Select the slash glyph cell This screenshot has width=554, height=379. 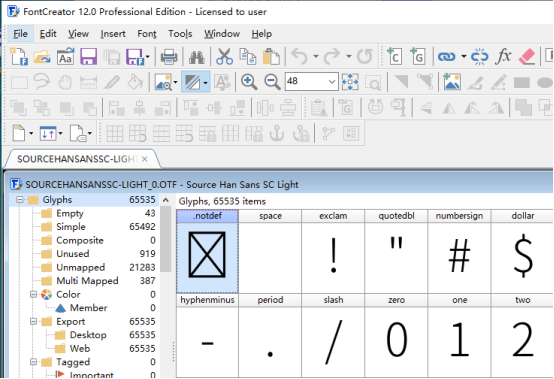pyautogui.click(x=333, y=336)
